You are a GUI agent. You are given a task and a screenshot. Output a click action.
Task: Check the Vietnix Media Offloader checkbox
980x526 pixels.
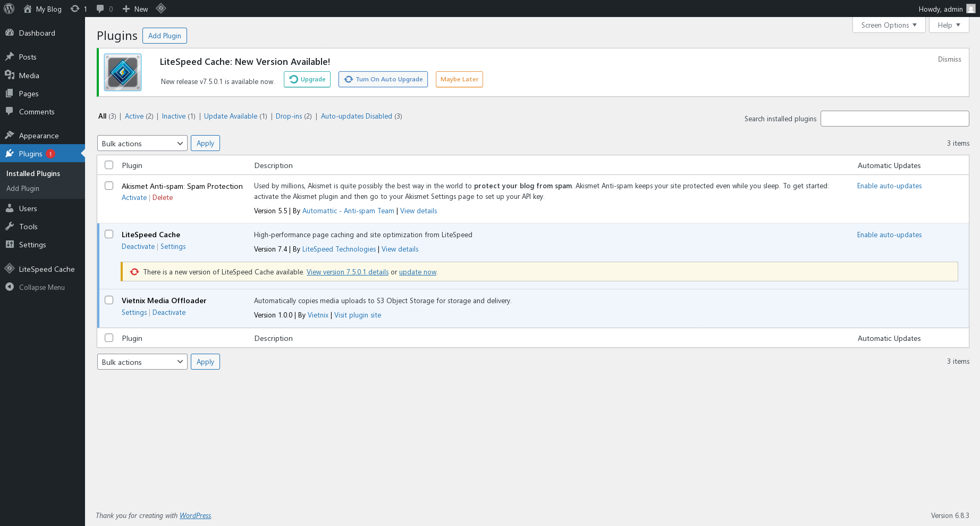(x=109, y=300)
